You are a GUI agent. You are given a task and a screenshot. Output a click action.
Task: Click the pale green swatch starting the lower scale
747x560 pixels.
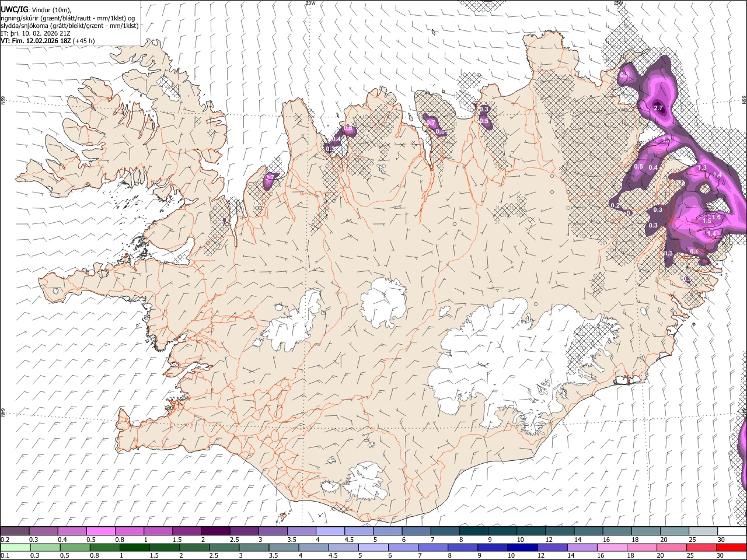pyautogui.click(x=15, y=547)
